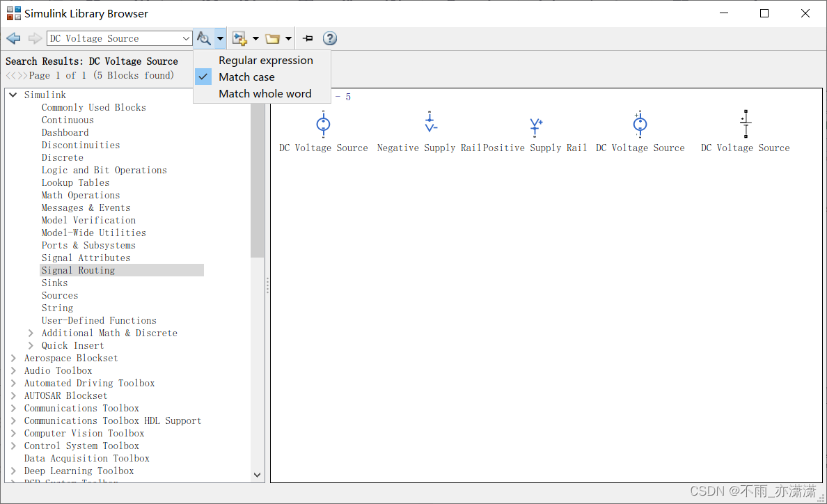This screenshot has height=504, width=827.
Task: Expand the Aerospace Blockset node
Action: [x=13, y=358]
